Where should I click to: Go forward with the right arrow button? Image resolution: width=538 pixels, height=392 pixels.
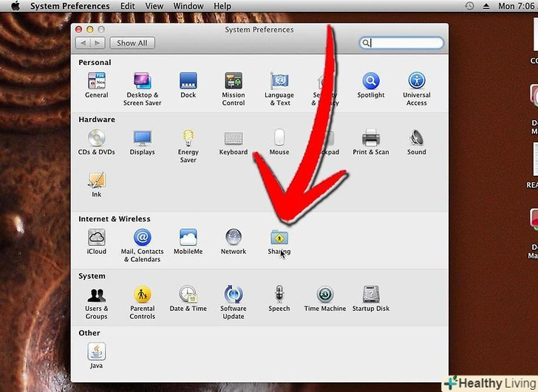tap(98, 43)
